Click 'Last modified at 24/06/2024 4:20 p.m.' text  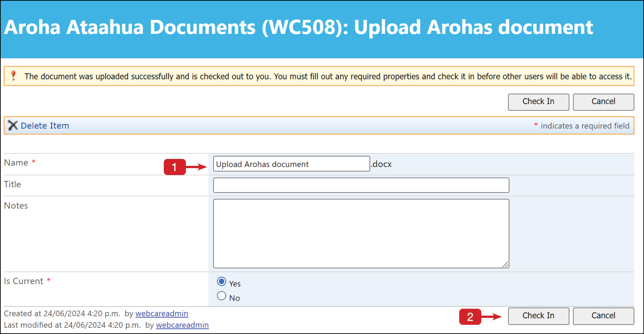(x=72, y=325)
